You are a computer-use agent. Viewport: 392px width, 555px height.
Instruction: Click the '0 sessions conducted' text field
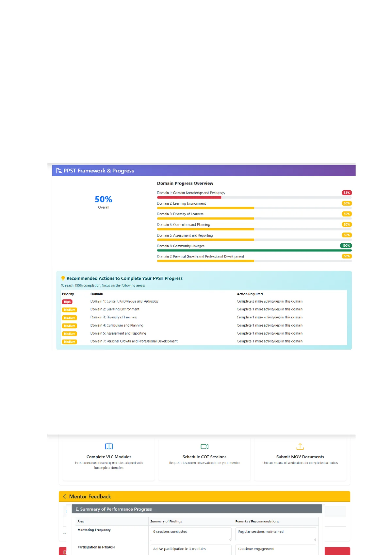coord(190,533)
